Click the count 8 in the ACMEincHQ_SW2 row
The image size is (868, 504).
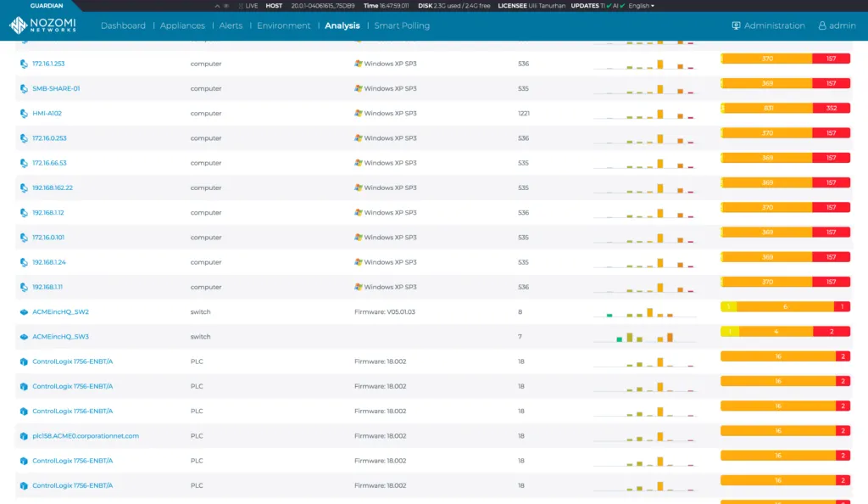tap(520, 311)
